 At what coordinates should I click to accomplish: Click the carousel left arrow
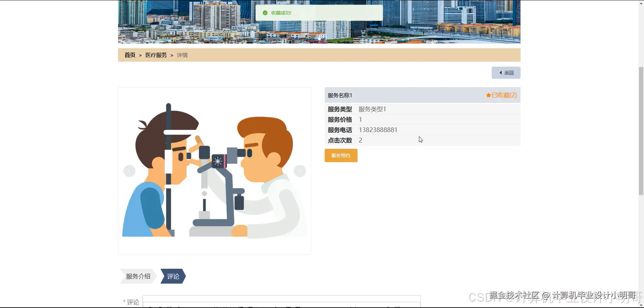[129, 170]
